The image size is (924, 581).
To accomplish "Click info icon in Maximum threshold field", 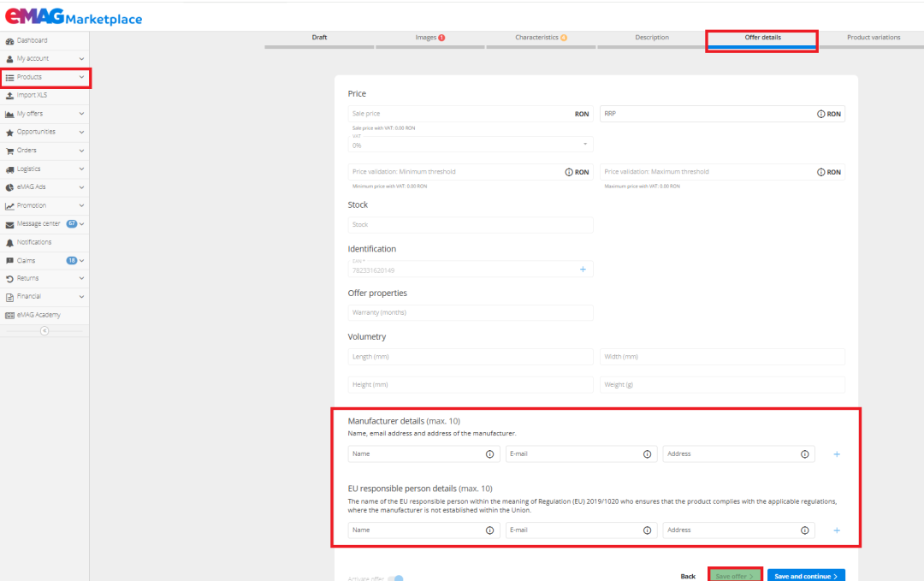I will pos(820,172).
